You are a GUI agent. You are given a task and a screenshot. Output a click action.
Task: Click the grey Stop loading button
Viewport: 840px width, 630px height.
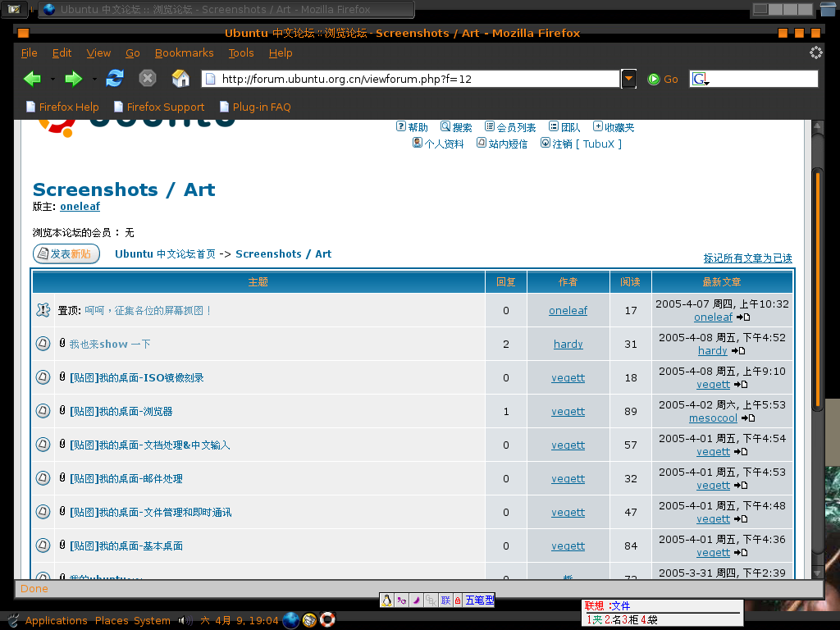(148, 79)
